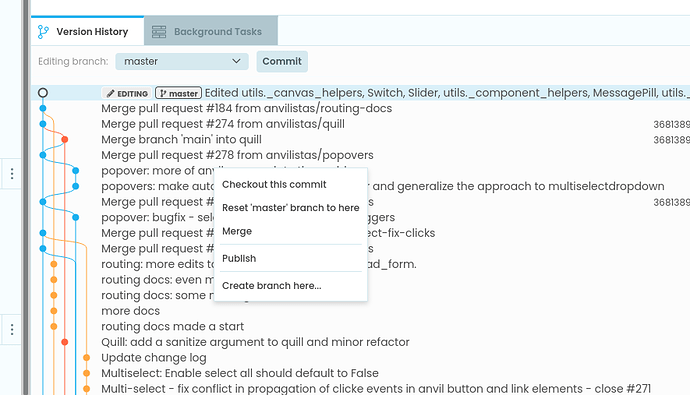Click the orange node beside 'Update change log'
This screenshot has height=395, width=690.
click(x=87, y=358)
